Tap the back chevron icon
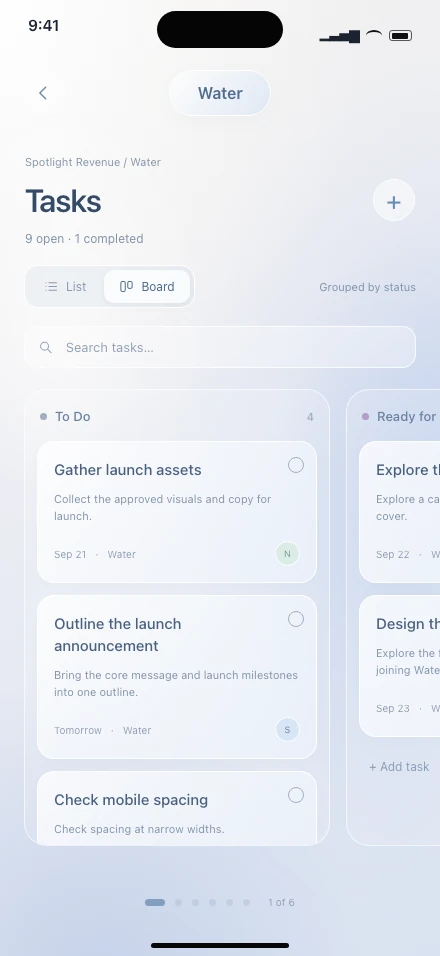440x956 pixels. 43,93
